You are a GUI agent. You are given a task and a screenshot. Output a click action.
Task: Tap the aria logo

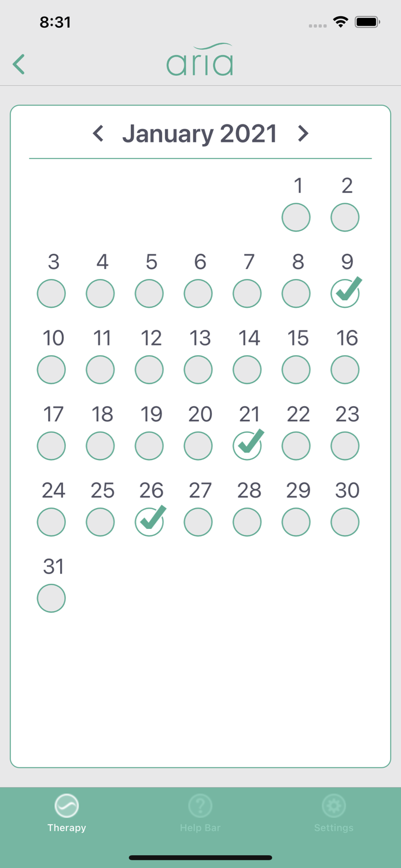[200, 60]
